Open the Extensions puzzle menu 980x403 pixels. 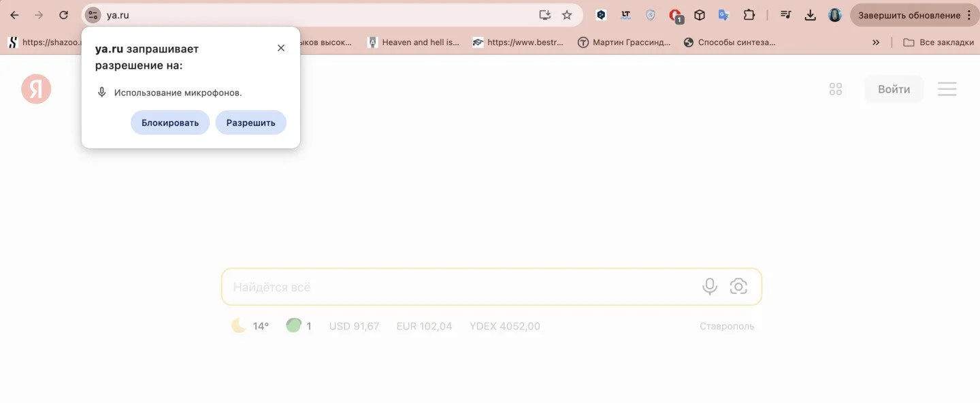[x=749, y=15]
